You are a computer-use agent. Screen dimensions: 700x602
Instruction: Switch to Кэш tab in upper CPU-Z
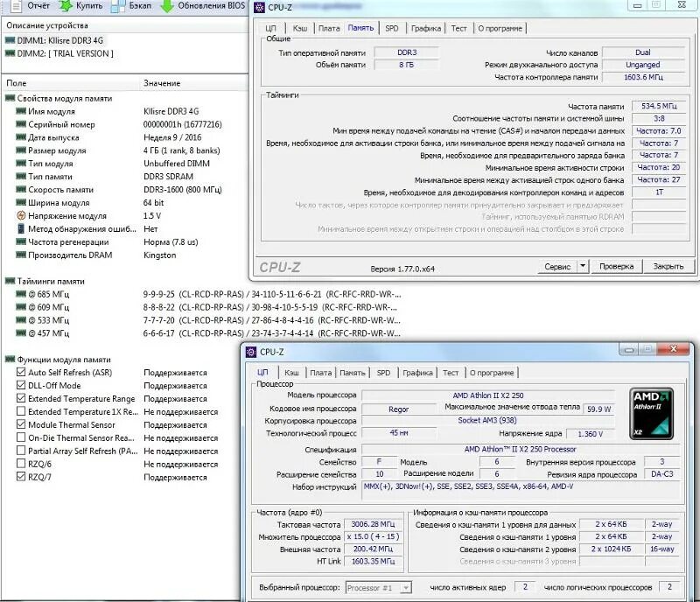pyautogui.click(x=300, y=28)
